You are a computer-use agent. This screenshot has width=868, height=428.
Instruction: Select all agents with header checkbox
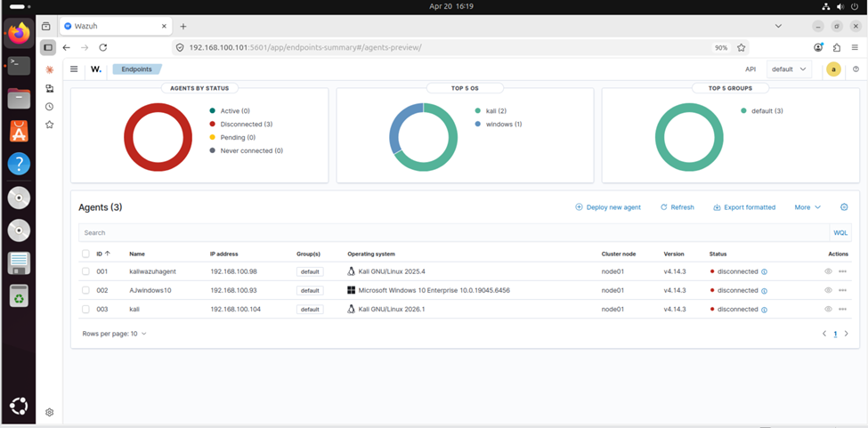point(85,254)
